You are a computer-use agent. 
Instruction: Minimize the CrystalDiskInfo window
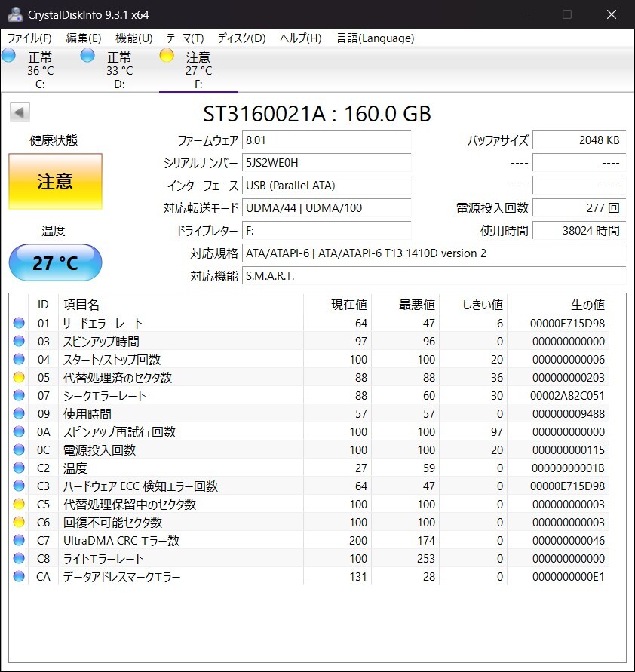pyautogui.click(x=523, y=14)
